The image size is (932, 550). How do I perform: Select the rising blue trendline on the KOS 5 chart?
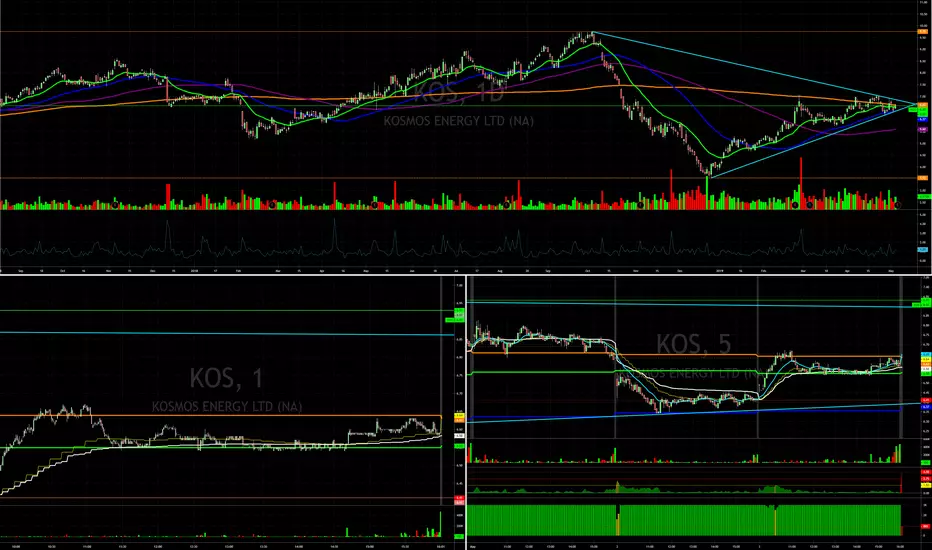[692, 413]
